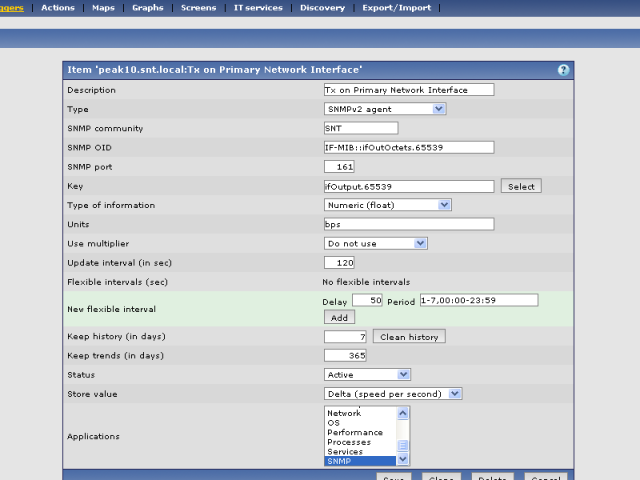Screen dimensions: 640x480
Task: Open the Maps menu
Action: point(103,8)
